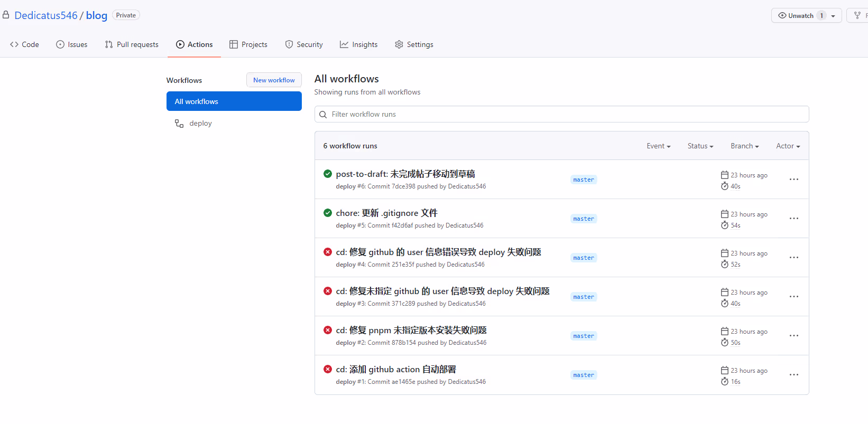Open the three-dot menu for deploy #6
The height and width of the screenshot is (424, 868).
click(x=794, y=180)
